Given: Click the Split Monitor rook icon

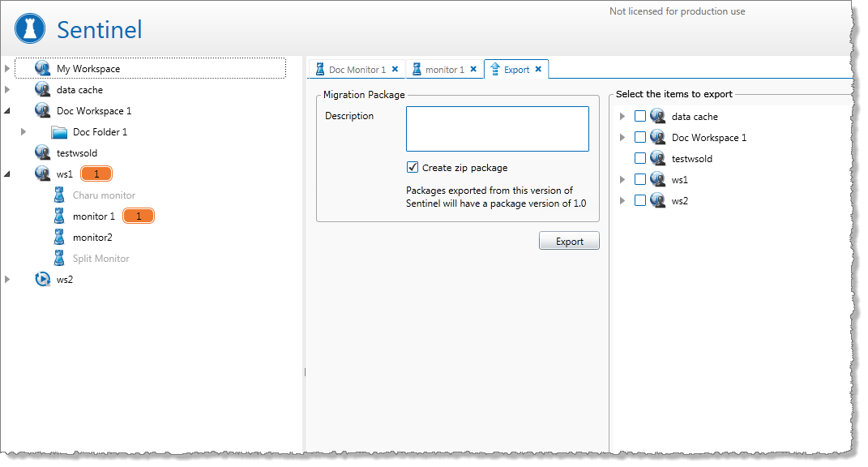Looking at the screenshot, I should point(59,259).
